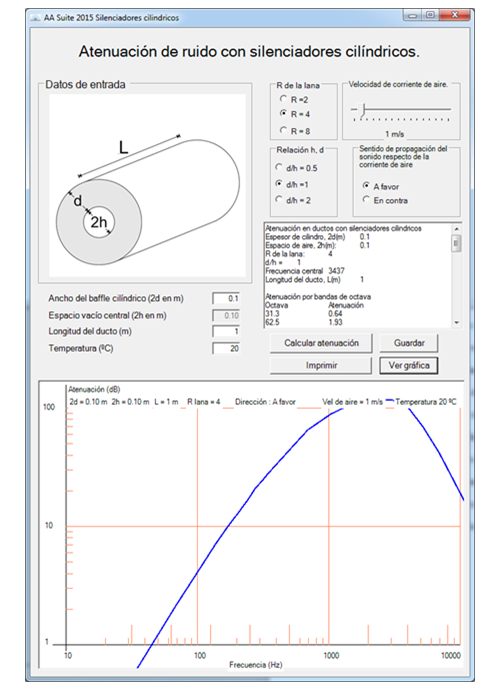Click the 'Vel de aire = 1 m/s' legend text

(x=352, y=402)
